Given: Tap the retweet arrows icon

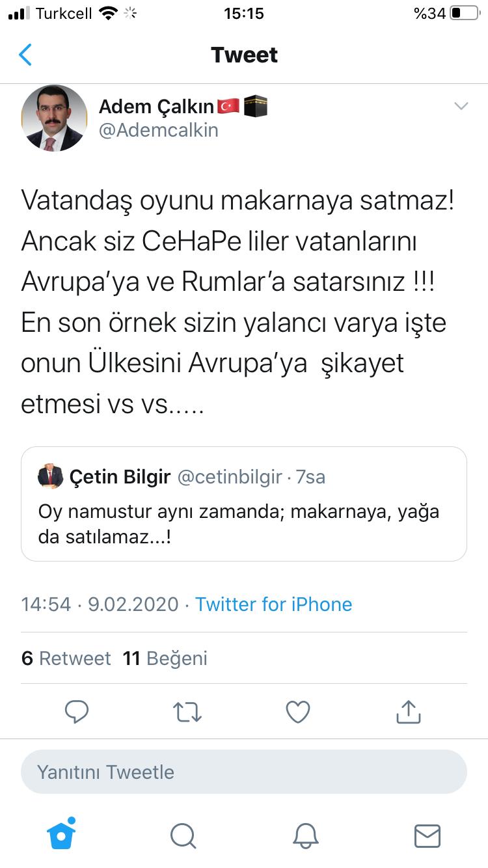Looking at the screenshot, I should [187, 712].
